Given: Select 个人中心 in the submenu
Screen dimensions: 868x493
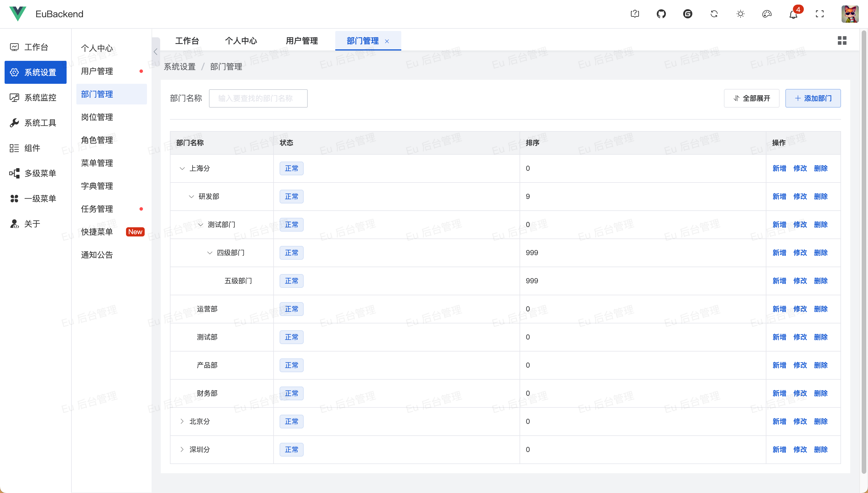Looking at the screenshot, I should (111, 48).
